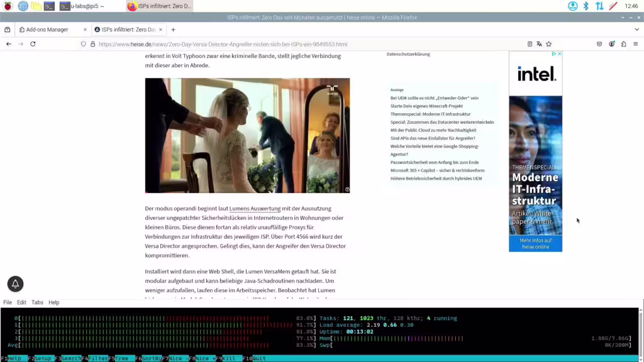The height and width of the screenshot is (362, 644).
Task: Open the Datenschutzerklärung link
Action: 408,54
